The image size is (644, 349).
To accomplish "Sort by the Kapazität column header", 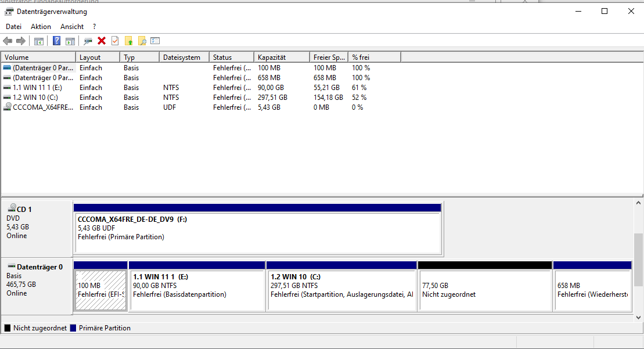I will (x=282, y=57).
